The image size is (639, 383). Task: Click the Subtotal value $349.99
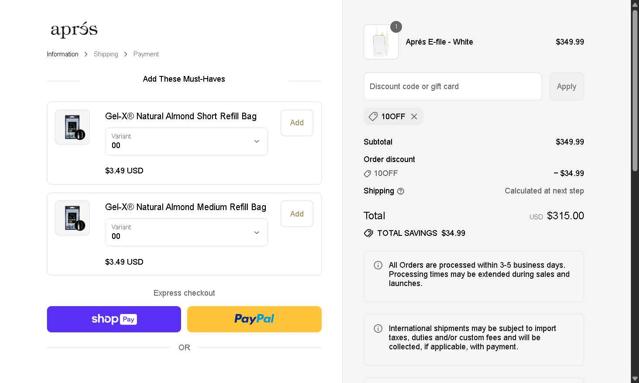(570, 142)
